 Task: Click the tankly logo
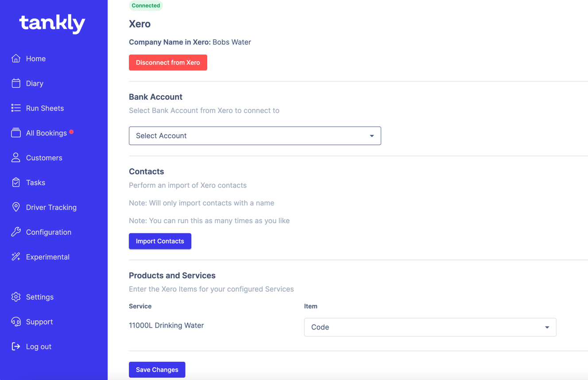(52, 23)
